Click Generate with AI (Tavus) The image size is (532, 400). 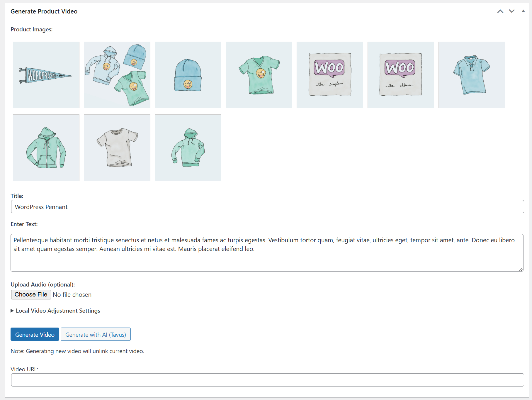96,334
